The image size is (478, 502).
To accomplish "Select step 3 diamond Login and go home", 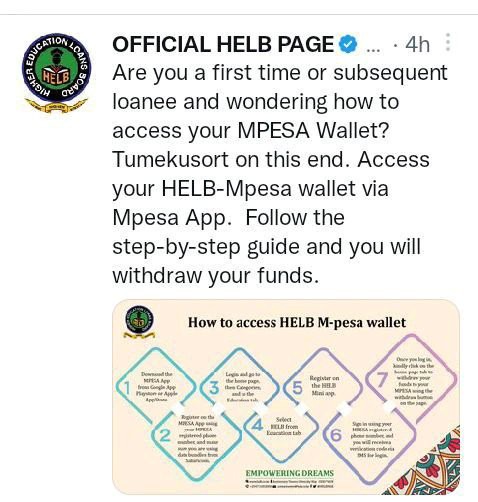I will tap(239, 387).
